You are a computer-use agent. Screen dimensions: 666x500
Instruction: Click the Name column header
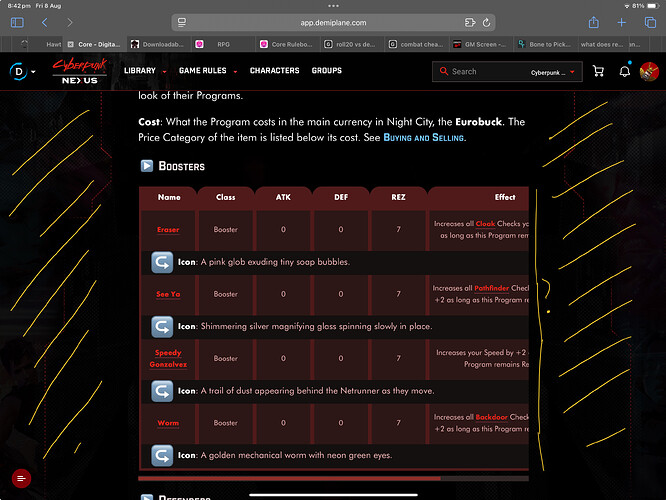169,197
